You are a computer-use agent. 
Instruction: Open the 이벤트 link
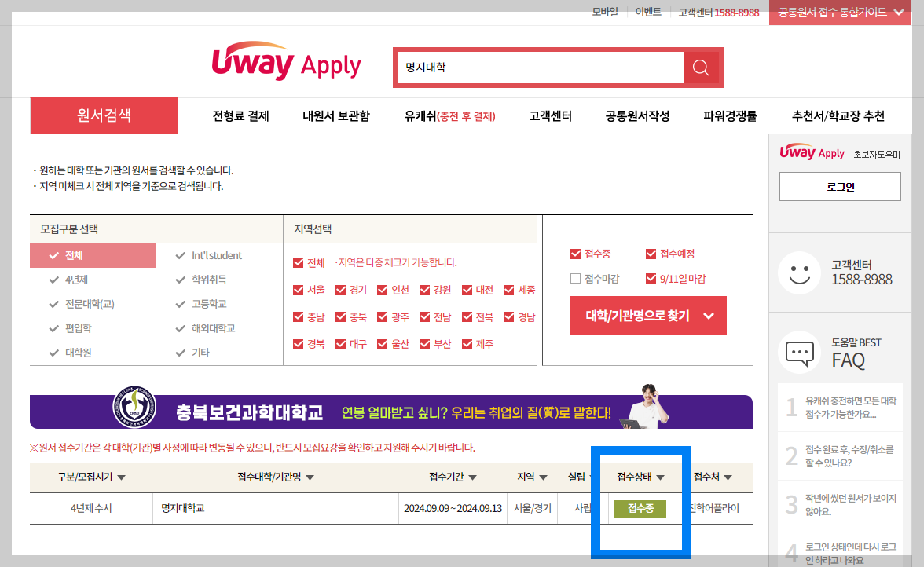(648, 13)
